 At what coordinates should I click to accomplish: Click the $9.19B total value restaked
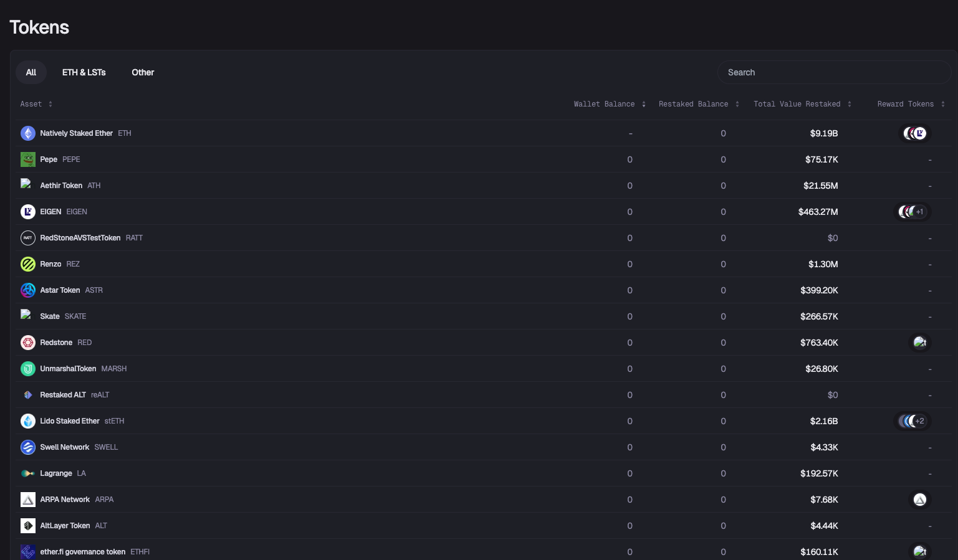point(824,133)
